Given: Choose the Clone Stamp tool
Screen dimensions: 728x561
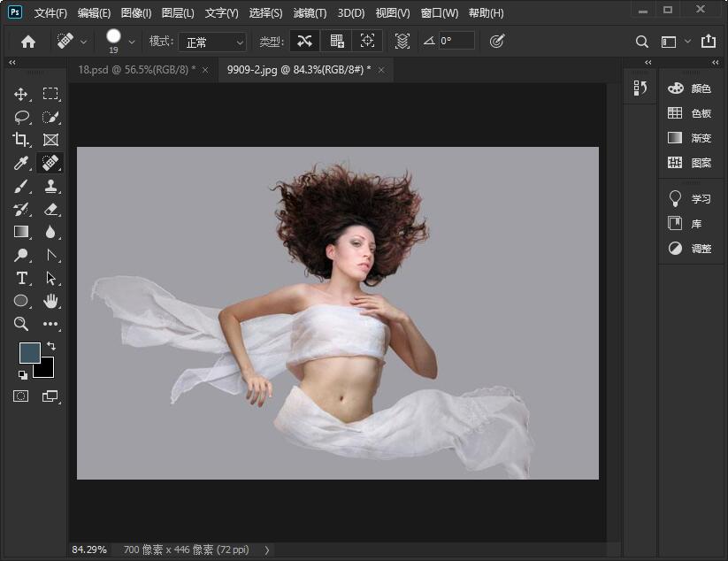Looking at the screenshot, I should point(51,186).
